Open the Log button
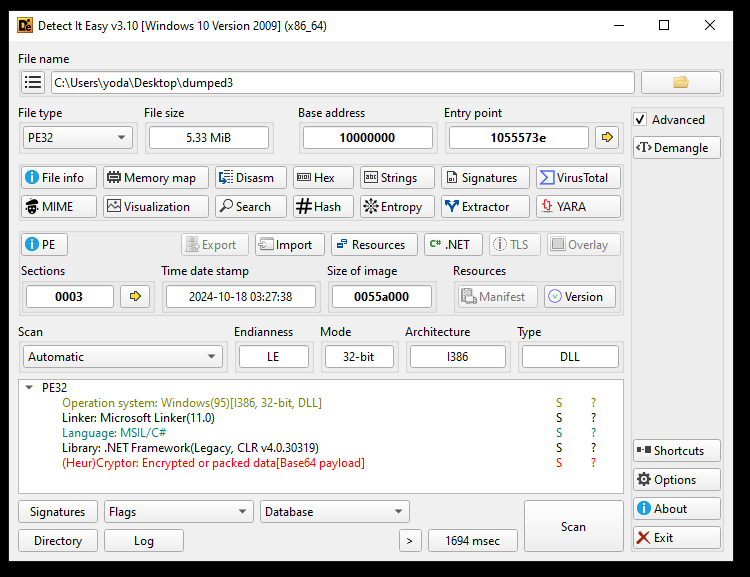 143,541
